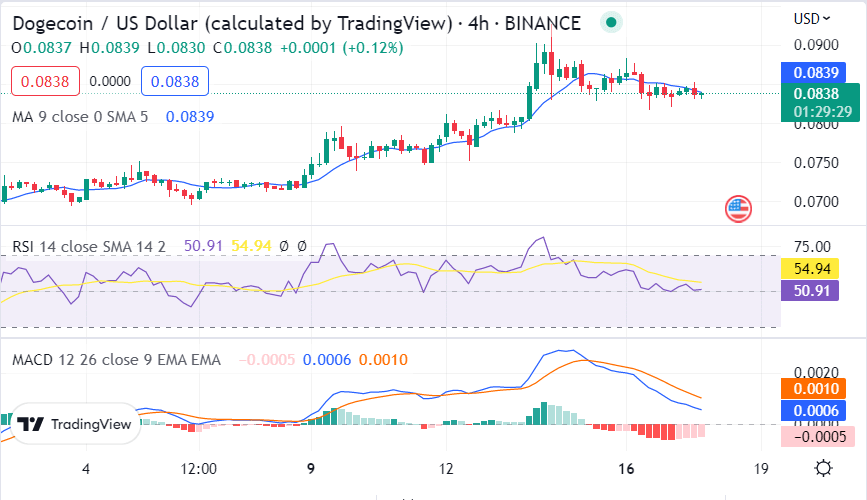Click the RSI SMA value 54.94 in the legend
The height and width of the screenshot is (500, 867).
click(x=251, y=246)
